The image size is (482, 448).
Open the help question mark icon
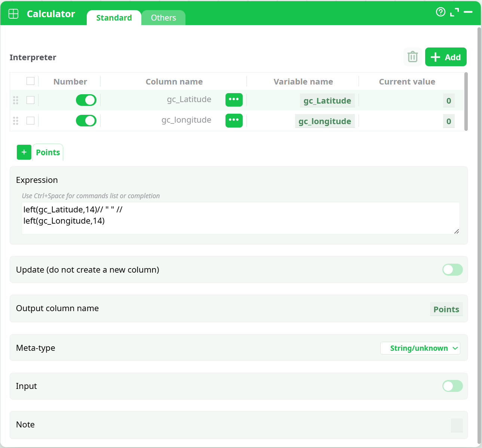pyautogui.click(x=440, y=12)
